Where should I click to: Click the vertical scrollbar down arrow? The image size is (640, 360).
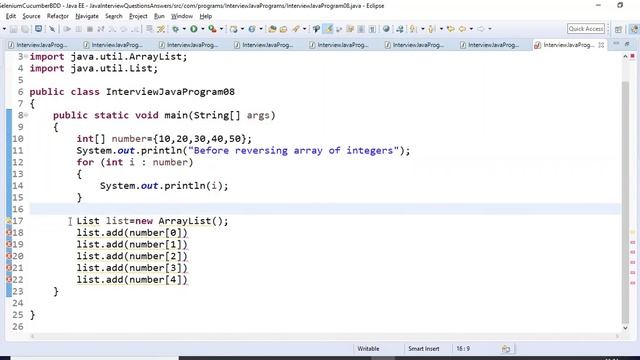pyautogui.click(x=625, y=328)
